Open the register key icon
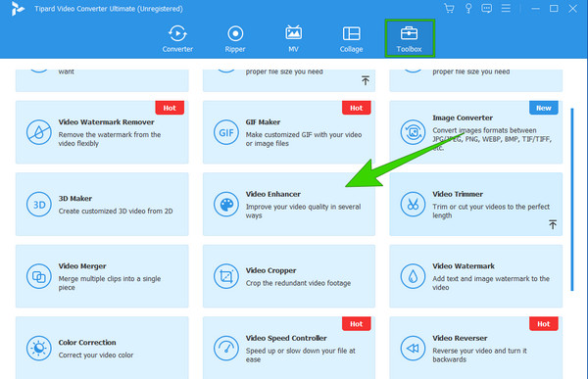This screenshot has width=588, height=379. 468,8
